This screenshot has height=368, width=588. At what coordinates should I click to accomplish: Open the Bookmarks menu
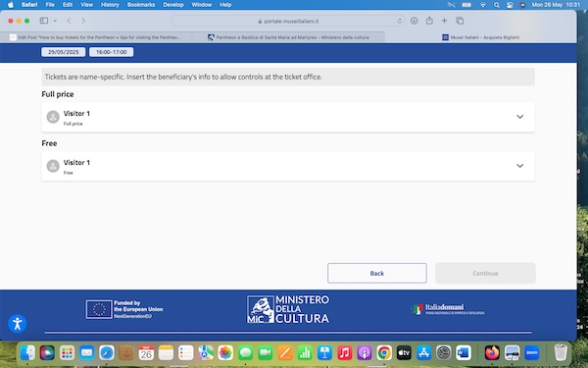pyautogui.click(x=141, y=5)
